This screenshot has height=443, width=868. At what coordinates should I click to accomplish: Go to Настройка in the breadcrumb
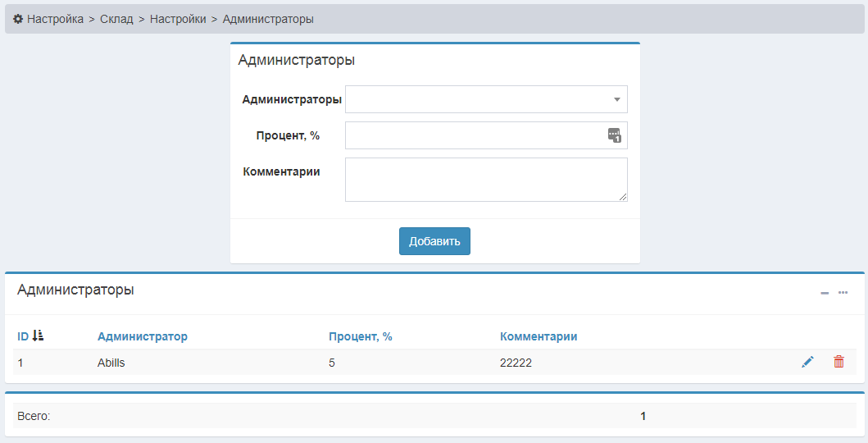(55, 19)
